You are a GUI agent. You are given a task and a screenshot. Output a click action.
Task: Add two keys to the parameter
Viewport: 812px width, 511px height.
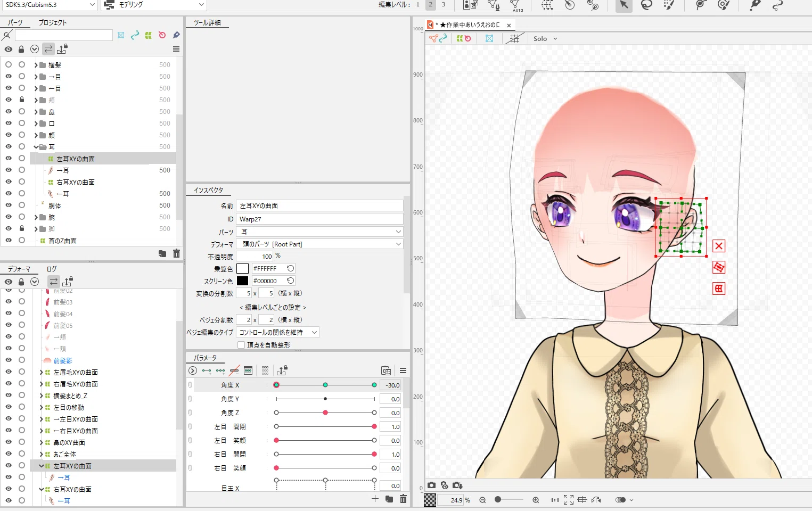[x=207, y=370]
